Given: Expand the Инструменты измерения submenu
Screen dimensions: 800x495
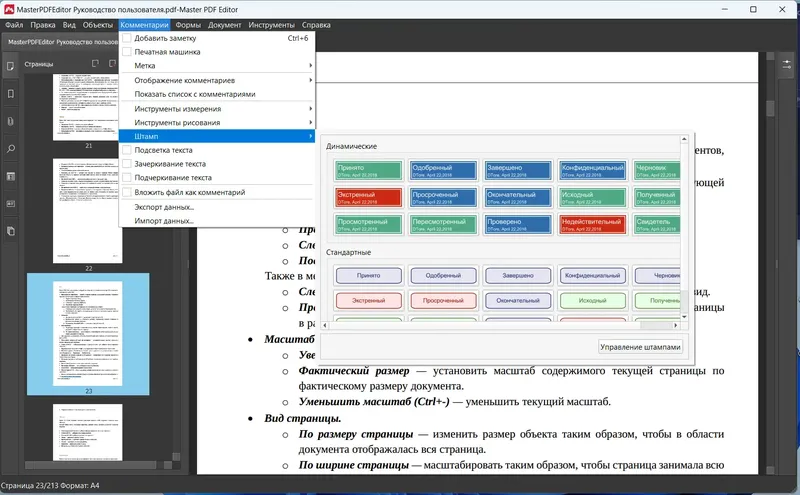Looking at the screenshot, I should [x=217, y=109].
